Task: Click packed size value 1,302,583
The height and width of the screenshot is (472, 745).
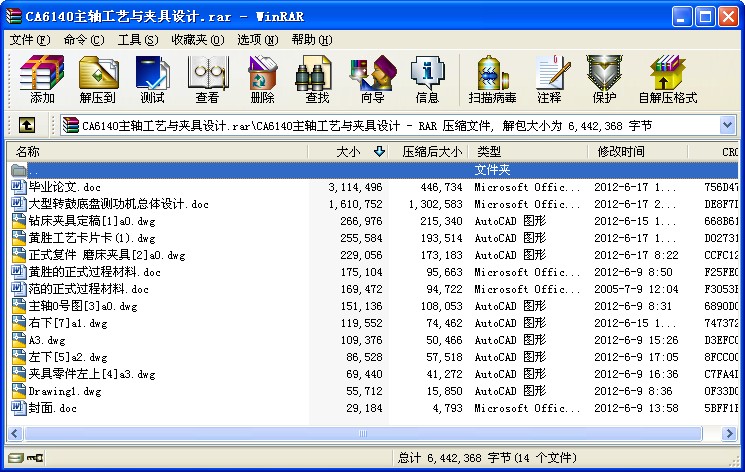Action: (x=436, y=204)
